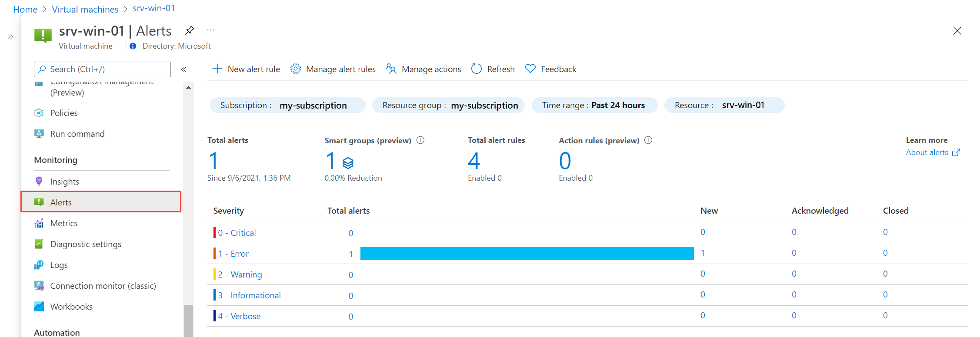Click the Action rules count 0

pos(565,161)
